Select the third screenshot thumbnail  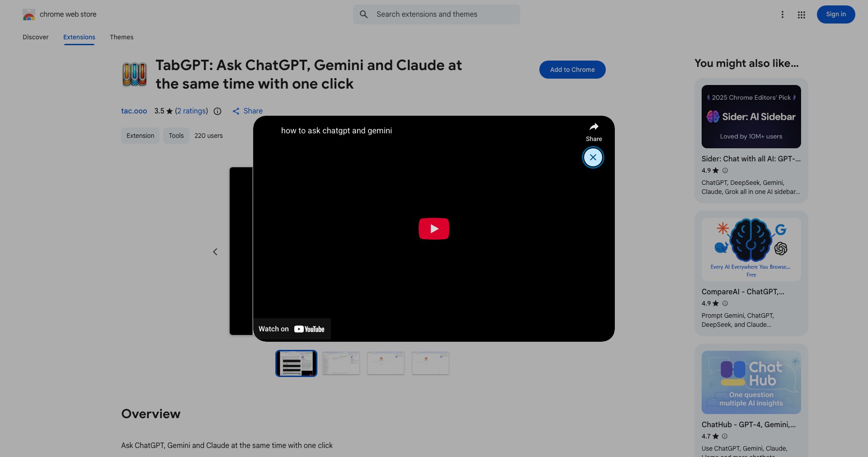click(386, 363)
